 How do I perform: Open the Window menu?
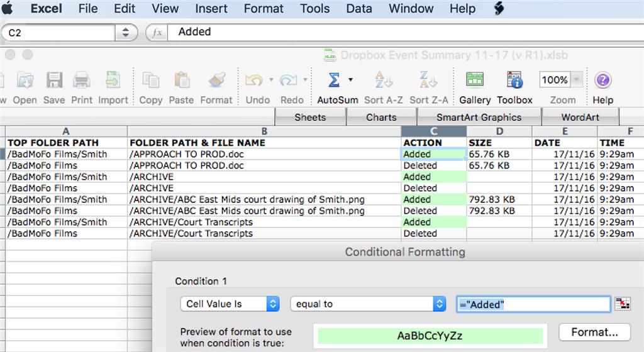coord(411,8)
